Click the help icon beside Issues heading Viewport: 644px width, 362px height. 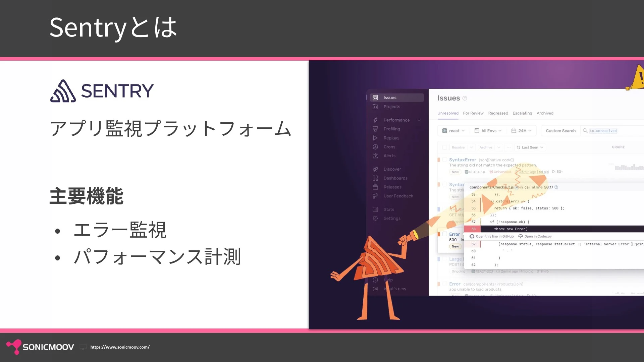coord(465,98)
